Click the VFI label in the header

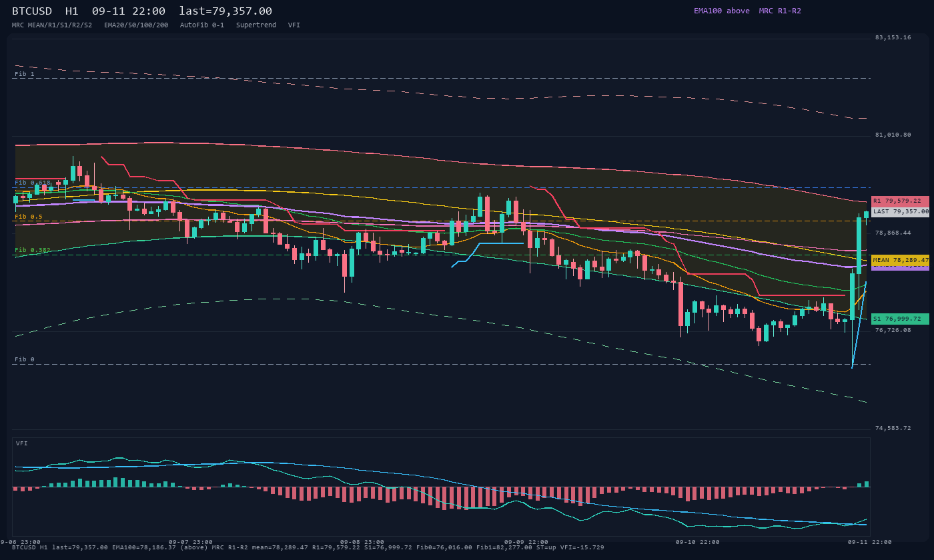click(x=294, y=25)
